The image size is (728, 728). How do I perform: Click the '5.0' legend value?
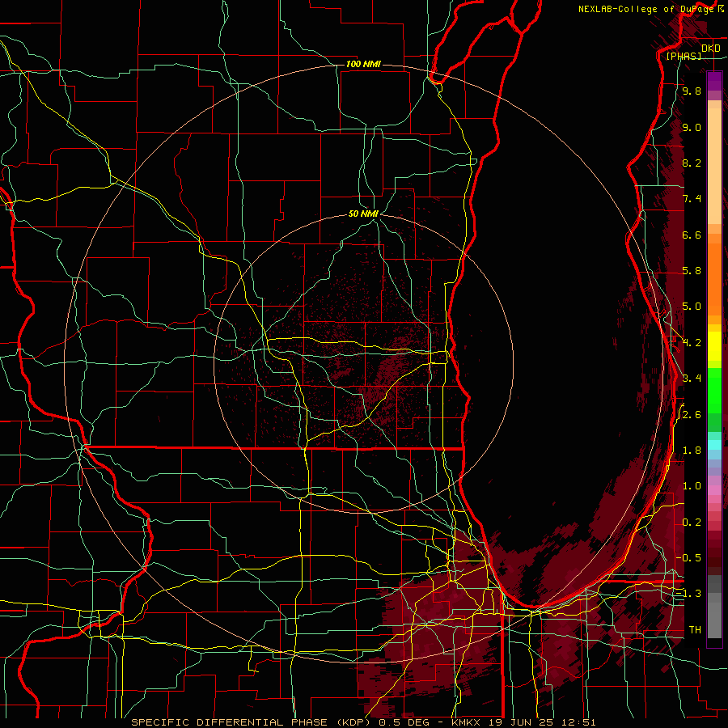point(692,307)
